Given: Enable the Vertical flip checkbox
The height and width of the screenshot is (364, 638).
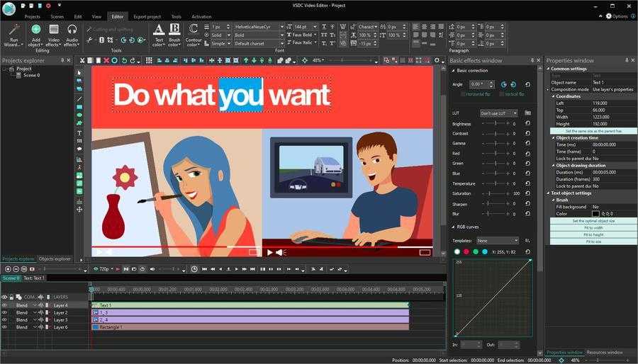Looking at the screenshot, I should pyautogui.click(x=502, y=93).
